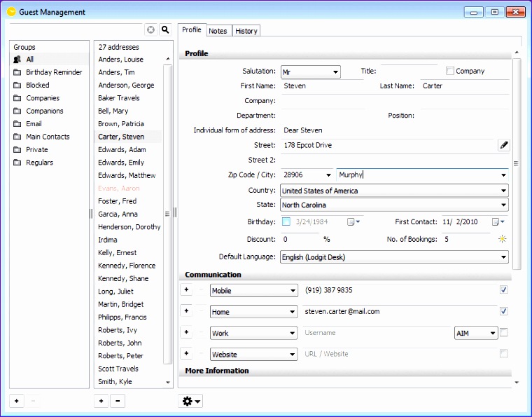Remove selected address with the minus button
Image resolution: width=532 pixels, height=417 pixels.
point(118,401)
